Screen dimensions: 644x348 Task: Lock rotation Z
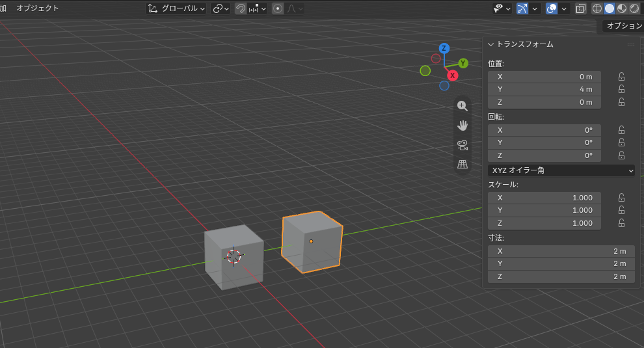(621, 155)
